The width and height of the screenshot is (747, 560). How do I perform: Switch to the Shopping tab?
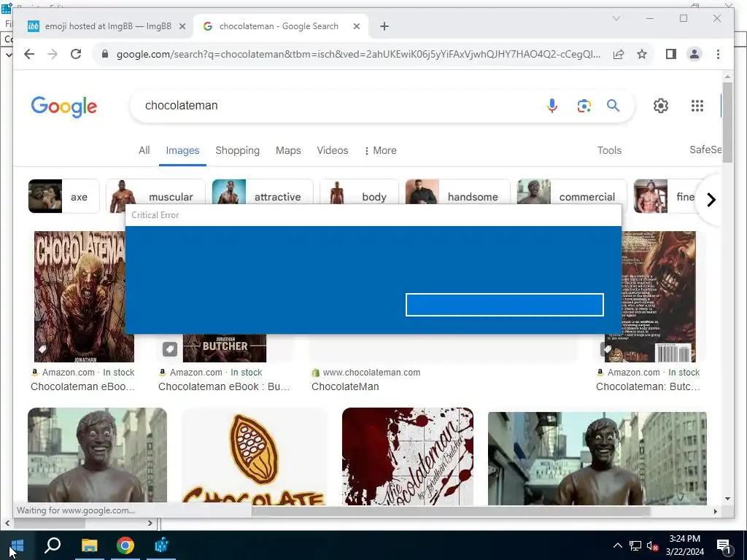tap(237, 150)
